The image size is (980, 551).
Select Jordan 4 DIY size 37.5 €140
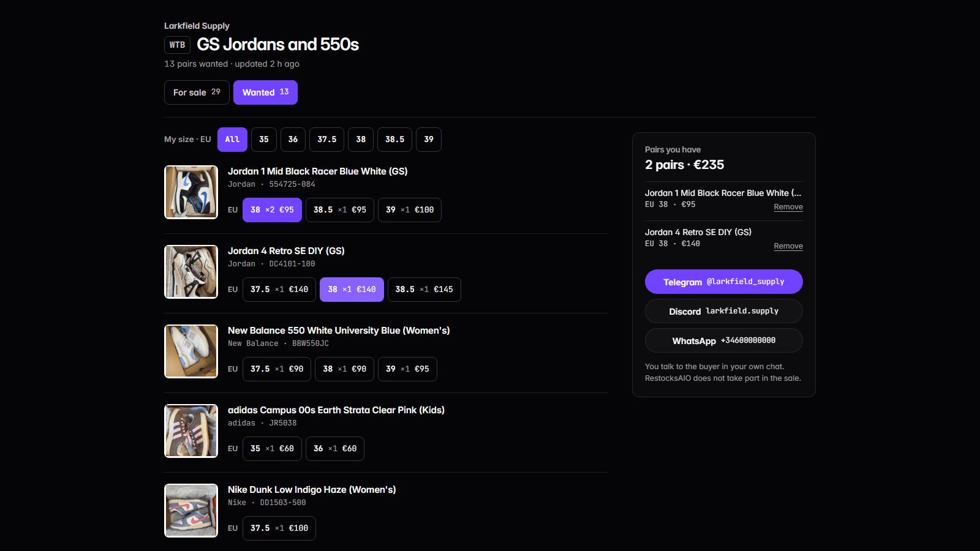pos(279,290)
